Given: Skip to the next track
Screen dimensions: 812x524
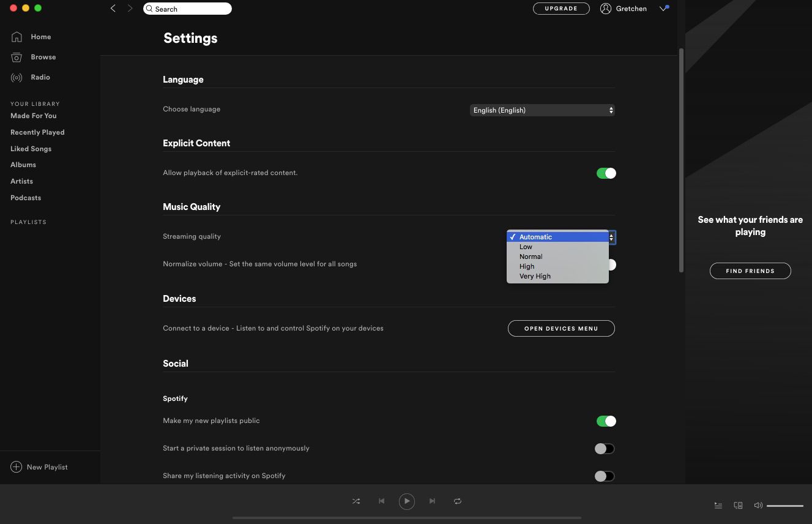Looking at the screenshot, I should (x=432, y=501).
